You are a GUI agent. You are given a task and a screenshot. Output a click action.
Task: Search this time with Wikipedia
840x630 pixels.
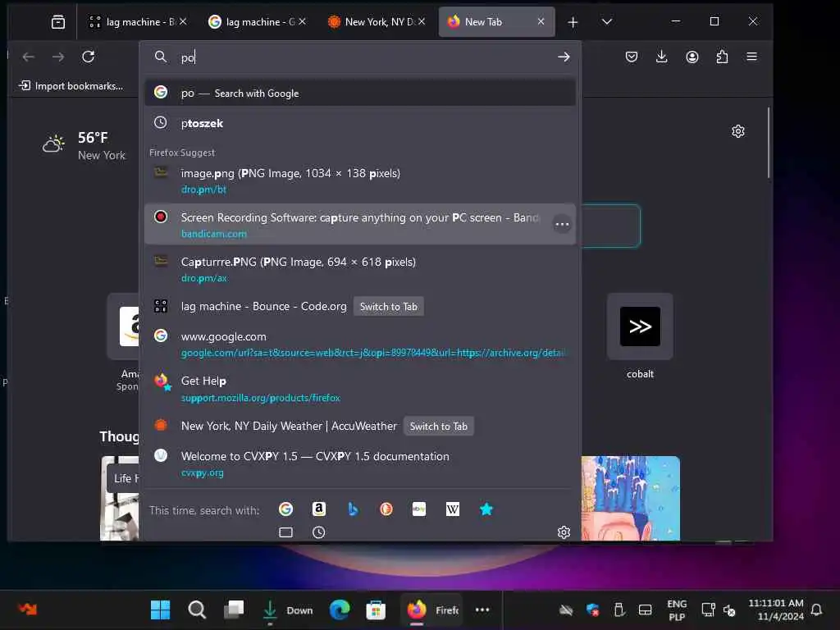click(453, 509)
